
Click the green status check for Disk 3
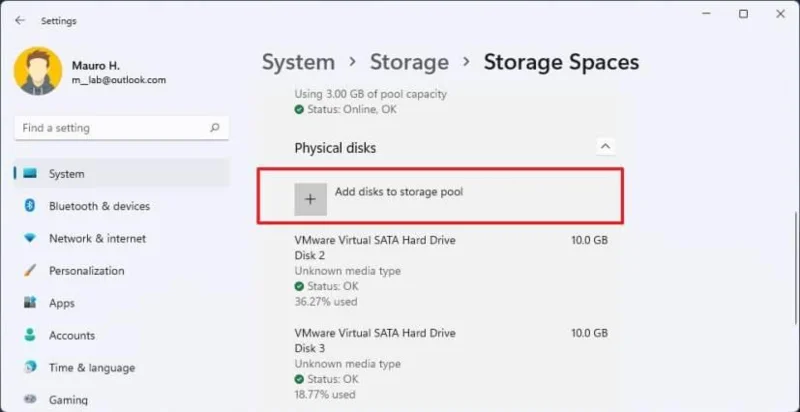point(299,379)
